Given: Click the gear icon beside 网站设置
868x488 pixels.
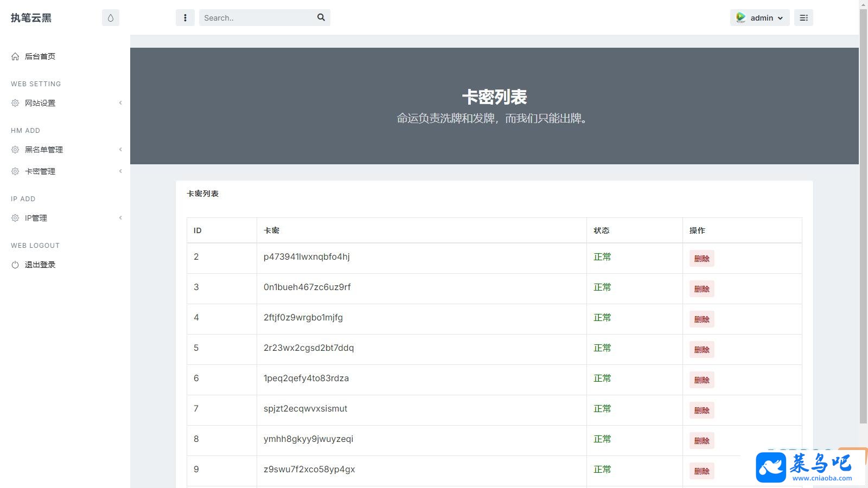Looking at the screenshot, I should (15, 103).
